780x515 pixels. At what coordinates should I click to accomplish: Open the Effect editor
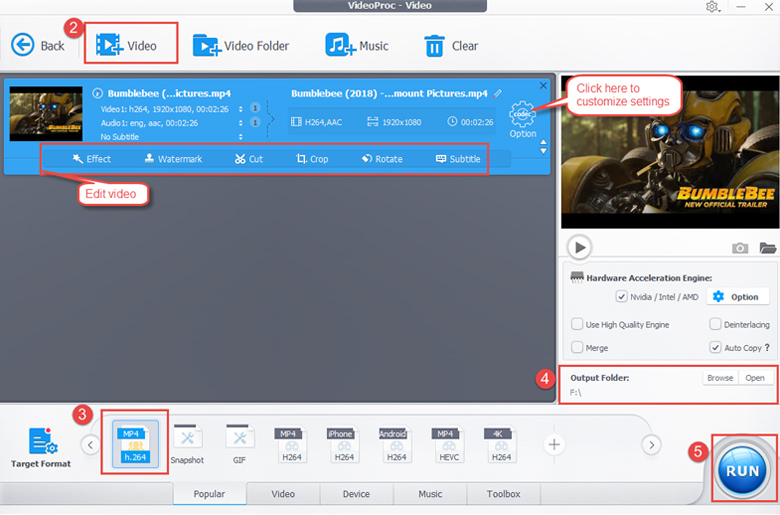[92, 159]
